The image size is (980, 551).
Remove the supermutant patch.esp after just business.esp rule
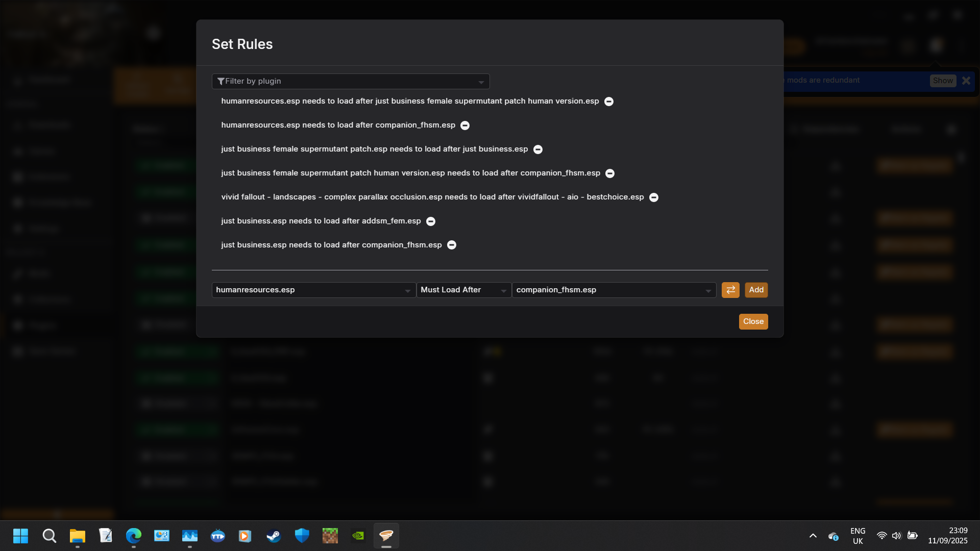[x=538, y=149]
